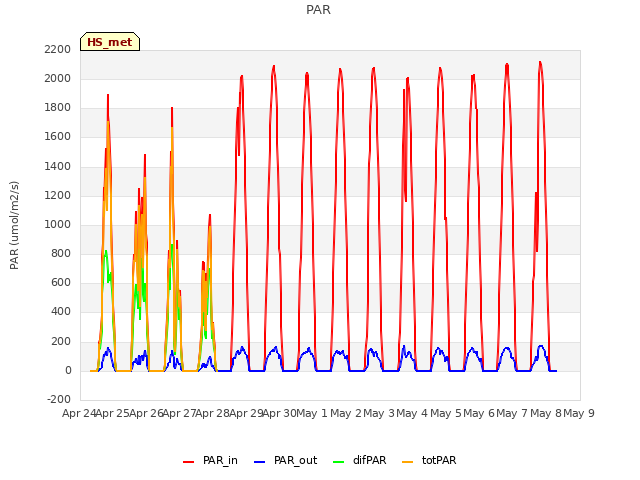Click the 0 y-axis tick label
Screen dimensions: 640x480
tap(68, 371)
